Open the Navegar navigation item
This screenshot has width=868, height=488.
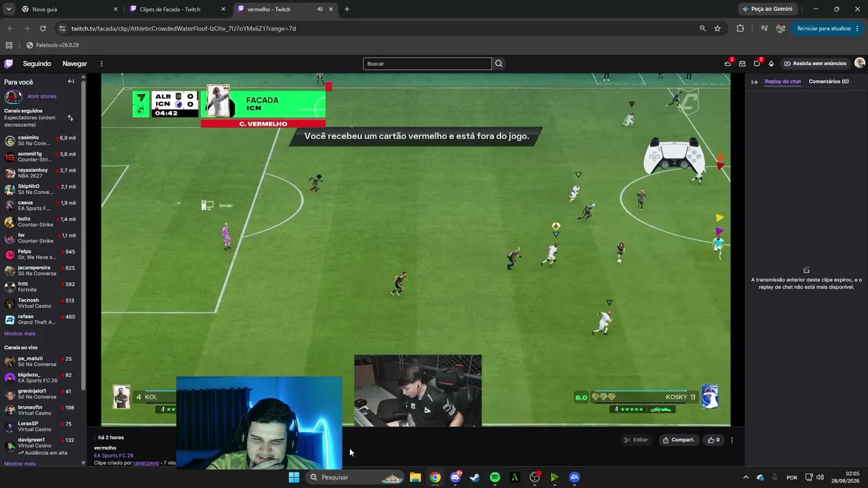pos(75,64)
